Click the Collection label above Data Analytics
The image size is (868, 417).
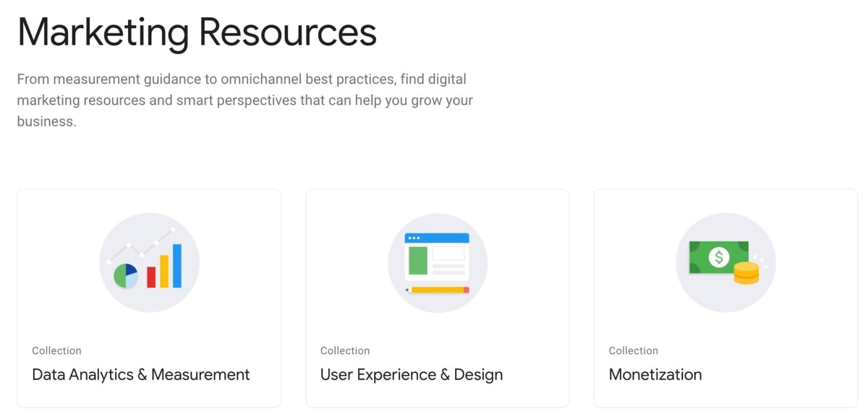[56, 351]
